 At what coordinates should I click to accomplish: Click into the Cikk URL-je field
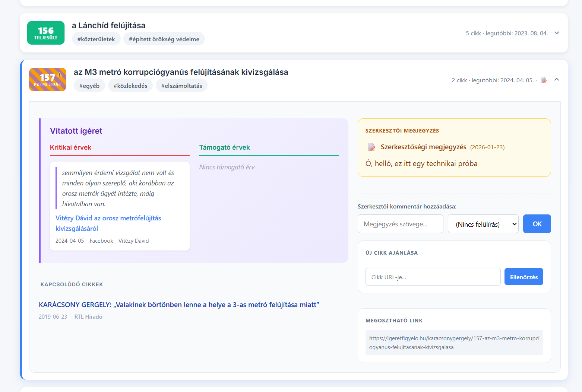coord(433,277)
